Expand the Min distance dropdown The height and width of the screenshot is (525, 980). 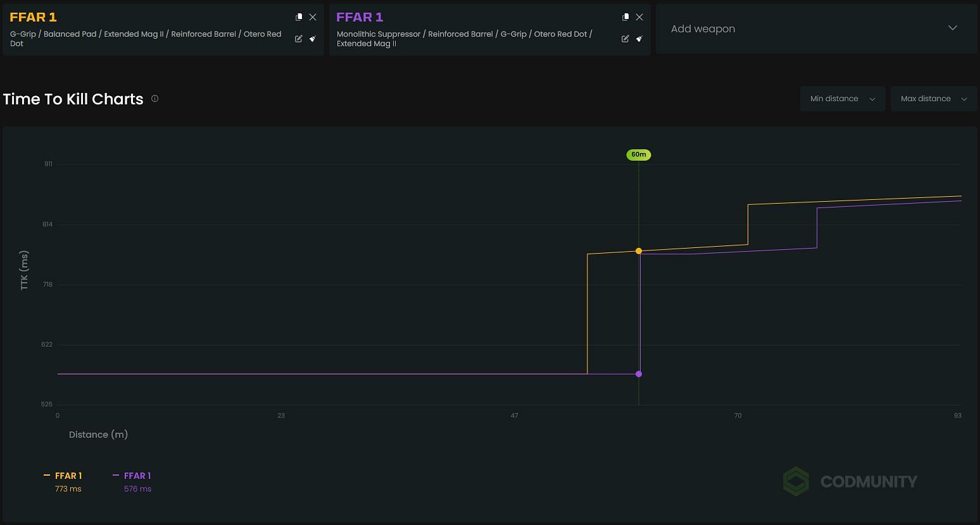click(842, 99)
